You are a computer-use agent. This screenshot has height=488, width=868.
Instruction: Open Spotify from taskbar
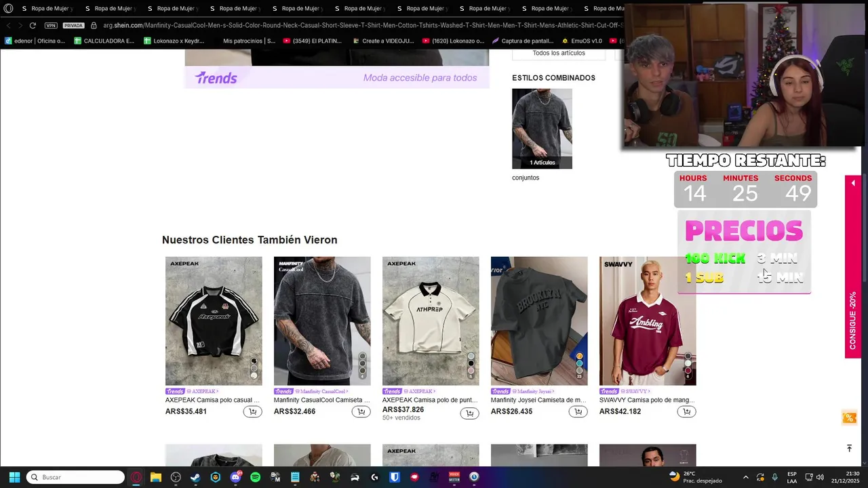[255, 477]
